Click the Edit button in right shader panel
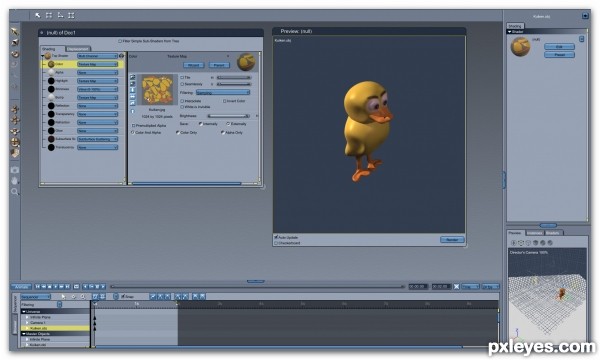This screenshot has width=600, height=360. [559, 47]
